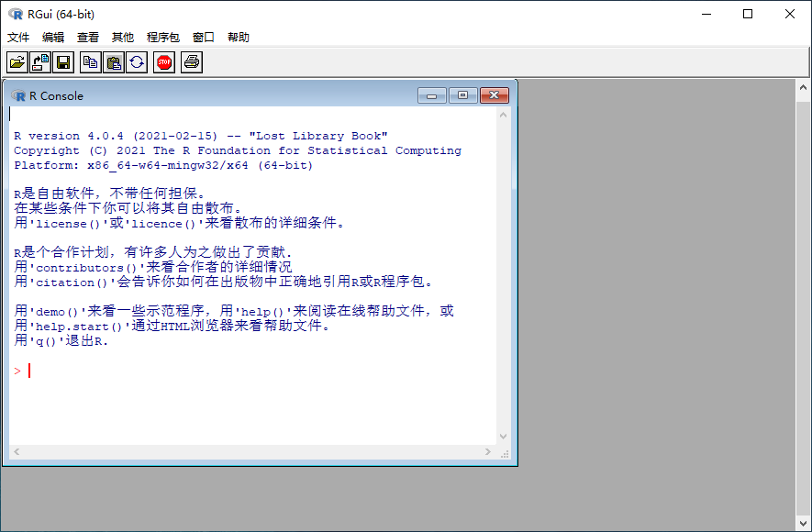Save the workspace using the floppy disk icon

click(x=63, y=62)
